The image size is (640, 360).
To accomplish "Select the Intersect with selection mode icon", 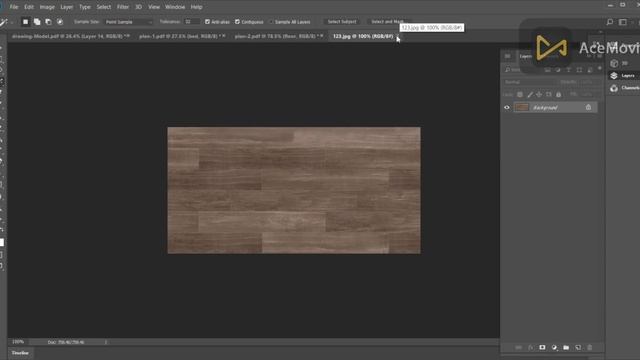I will tap(60, 22).
